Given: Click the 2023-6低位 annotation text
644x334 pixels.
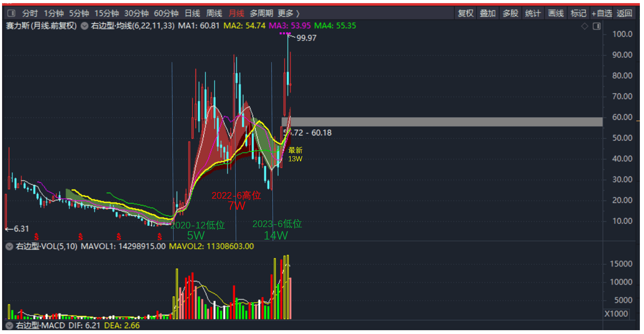Looking at the screenshot, I should (277, 224).
